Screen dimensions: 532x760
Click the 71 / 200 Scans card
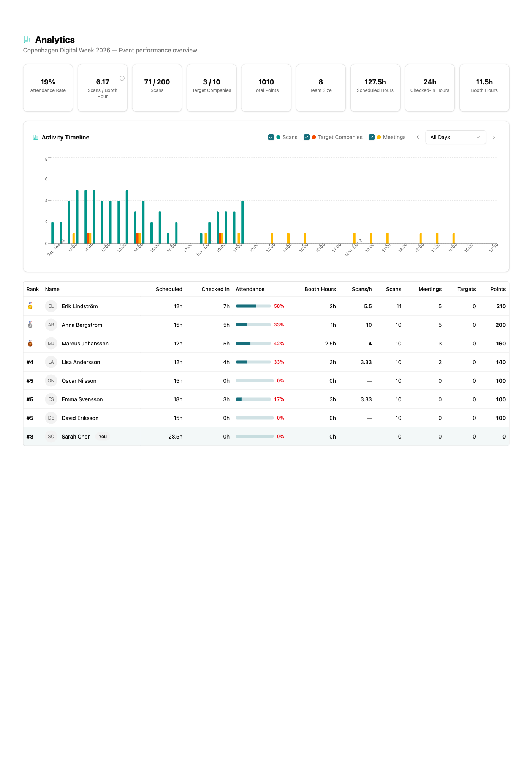(x=157, y=88)
